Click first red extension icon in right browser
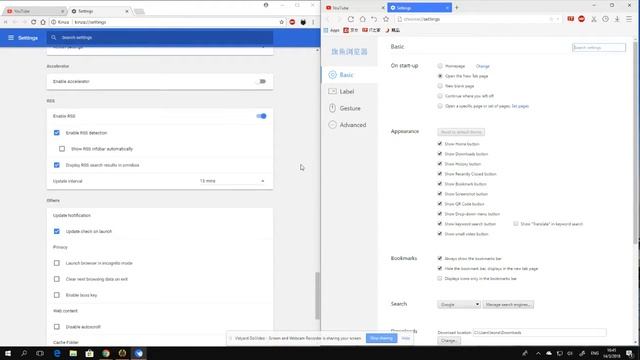 (571, 19)
